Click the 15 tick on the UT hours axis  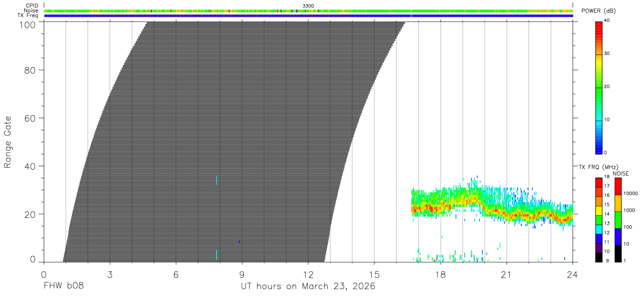pos(374,274)
